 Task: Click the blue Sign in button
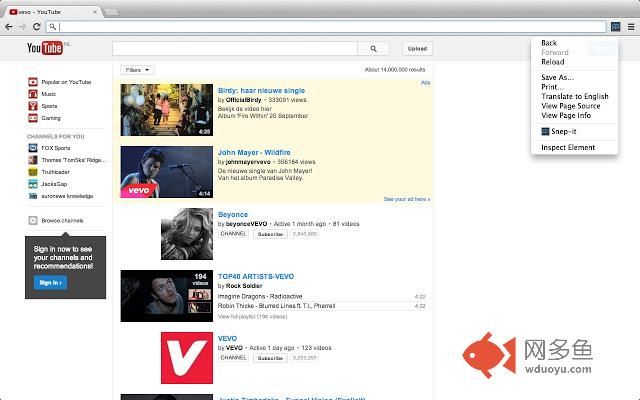point(51,282)
